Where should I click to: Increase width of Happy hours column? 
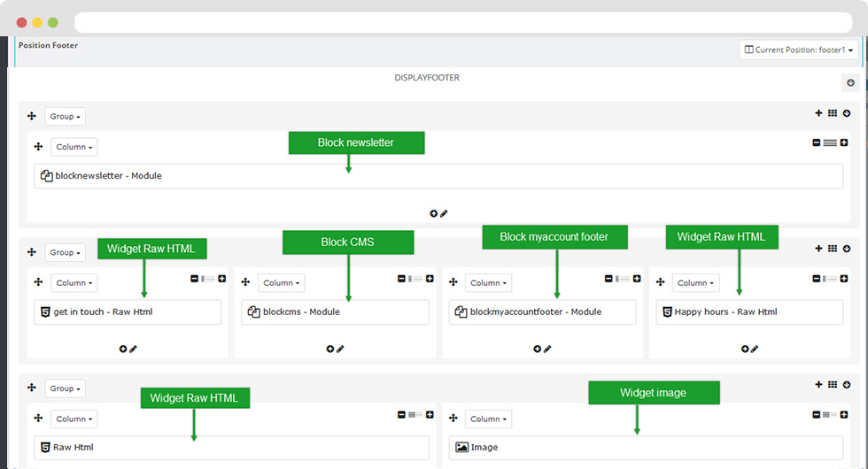pos(843,279)
